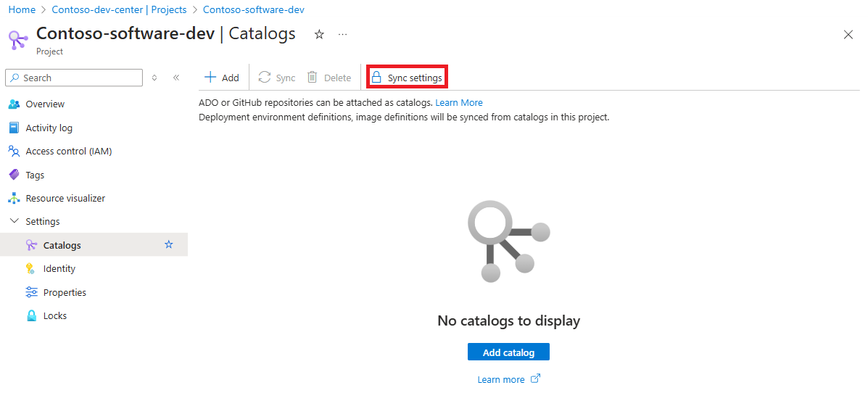Open the Home breadcrumb link
Screen dimensions: 868x393
pos(22,10)
